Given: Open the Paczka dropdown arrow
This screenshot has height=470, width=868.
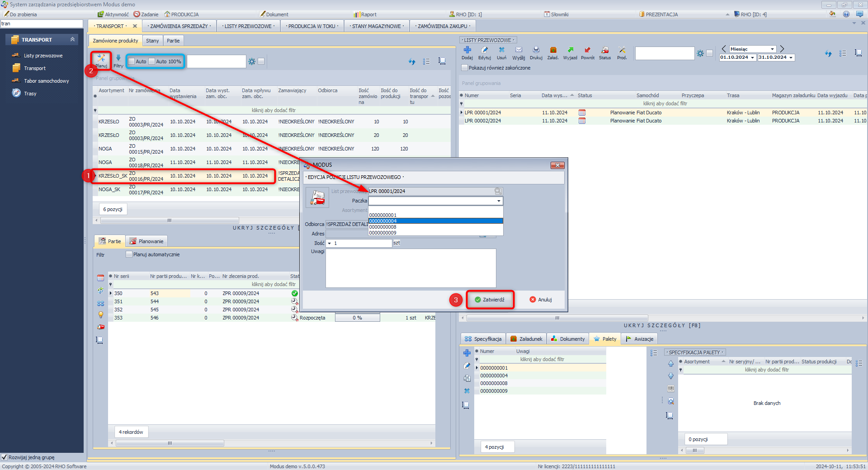Looking at the screenshot, I should (499, 201).
